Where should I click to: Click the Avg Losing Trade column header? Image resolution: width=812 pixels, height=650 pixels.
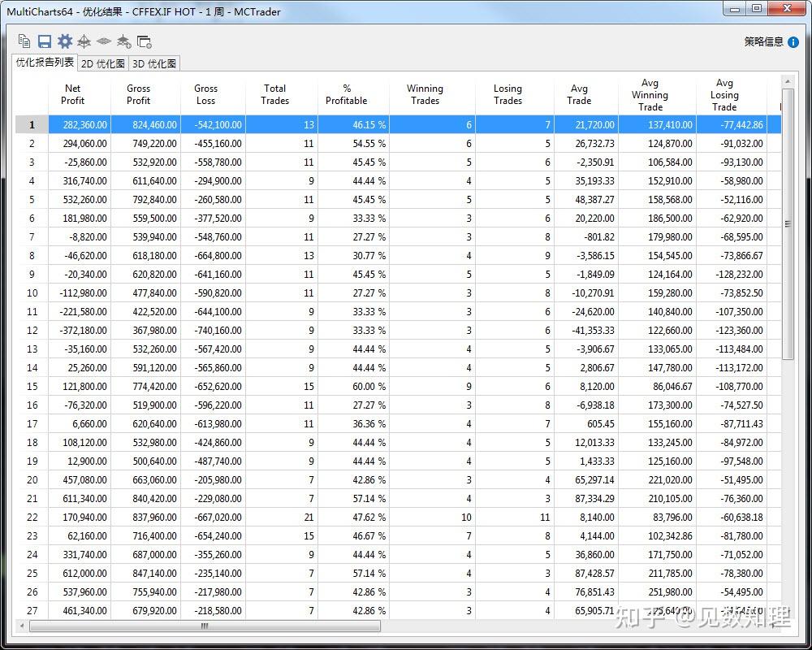coord(724,95)
